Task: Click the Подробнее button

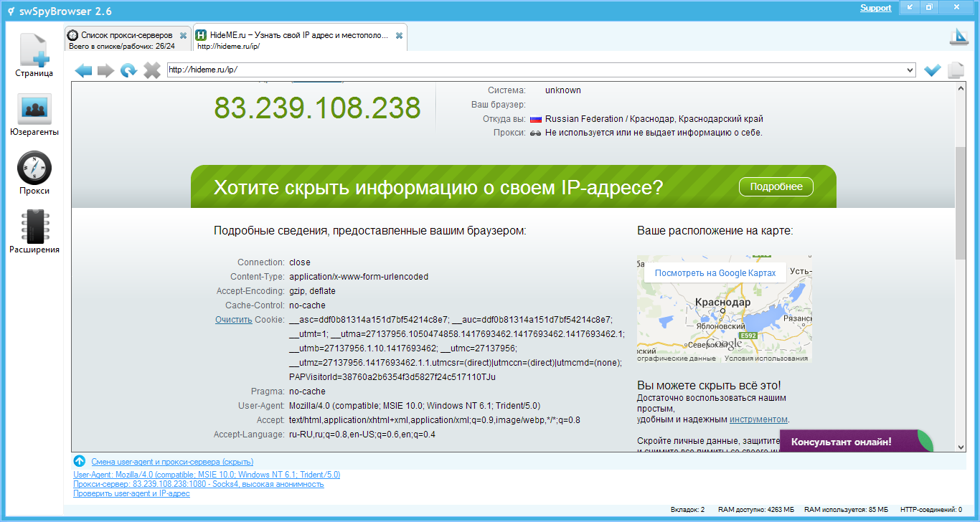Action: pos(776,186)
